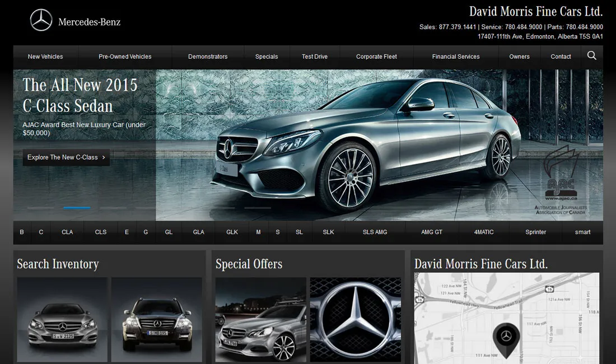
Task: Click the David Morris Fine Cars Ltd. header title
Action: coord(536,11)
